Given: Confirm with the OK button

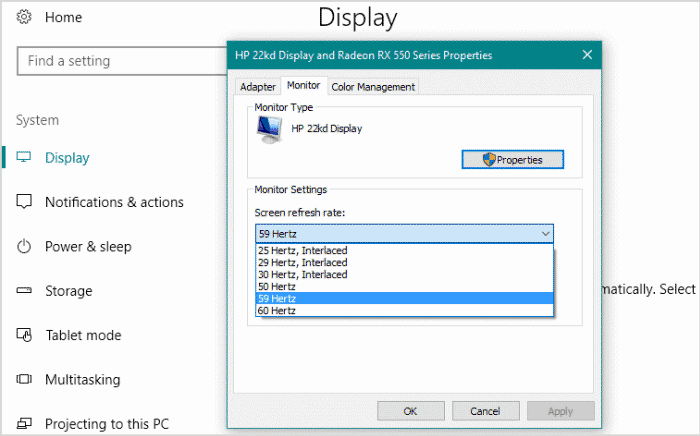Looking at the screenshot, I should [411, 411].
